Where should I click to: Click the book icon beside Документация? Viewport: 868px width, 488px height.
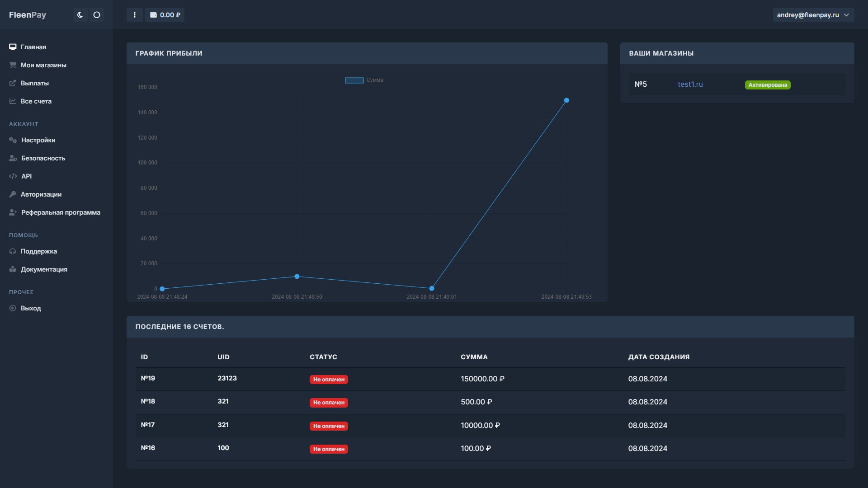13,269
